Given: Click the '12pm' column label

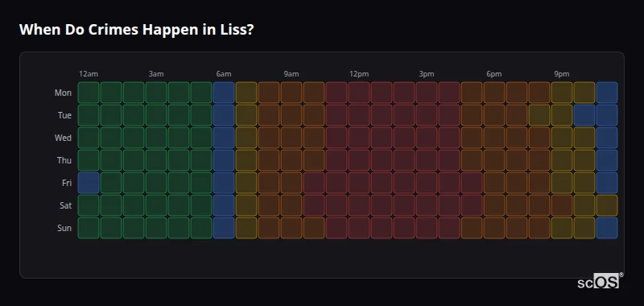Looking at the screenshot, I should point(359,74).
